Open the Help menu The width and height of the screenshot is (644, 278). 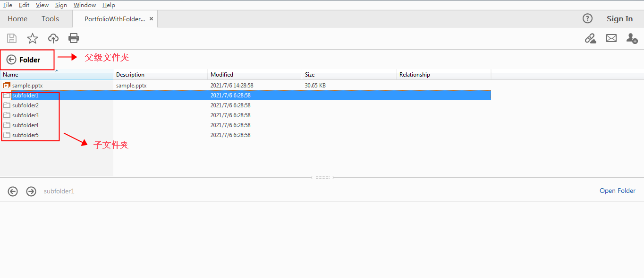click(x=109, y=5)
